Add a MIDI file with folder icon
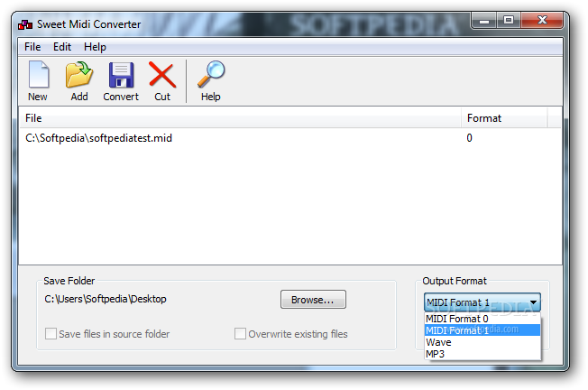 pyautogui.click(x=79, y=74)
